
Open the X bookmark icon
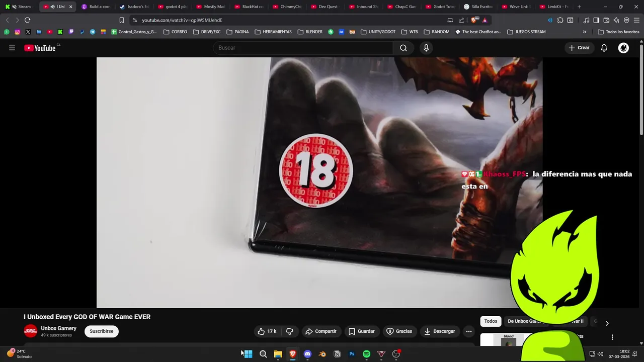pos(28,32)
